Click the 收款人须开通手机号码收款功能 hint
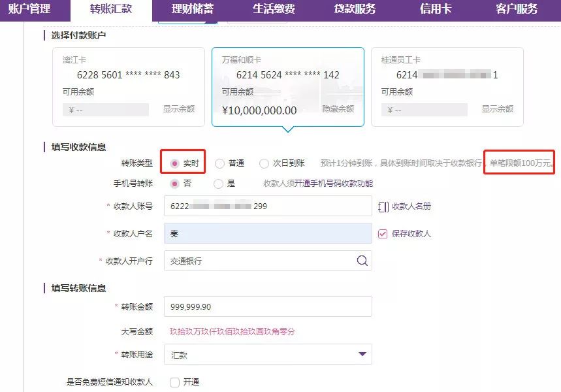 [x=318, y=184]
